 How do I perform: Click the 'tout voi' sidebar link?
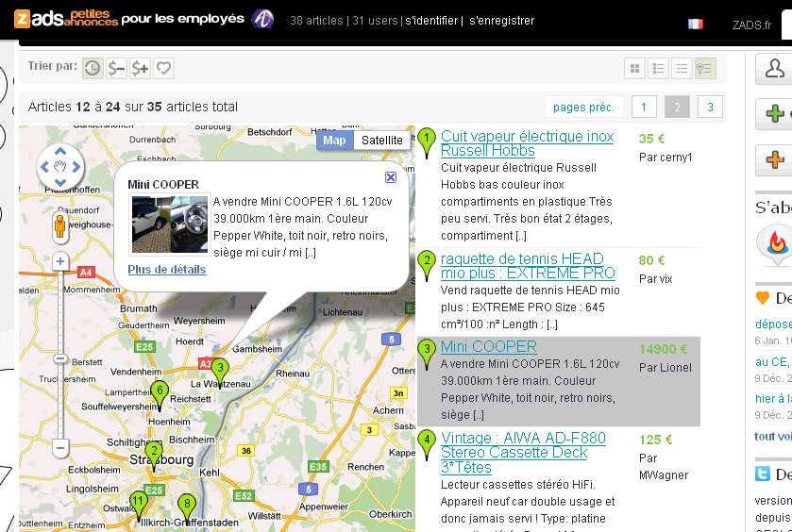(773, 436)
